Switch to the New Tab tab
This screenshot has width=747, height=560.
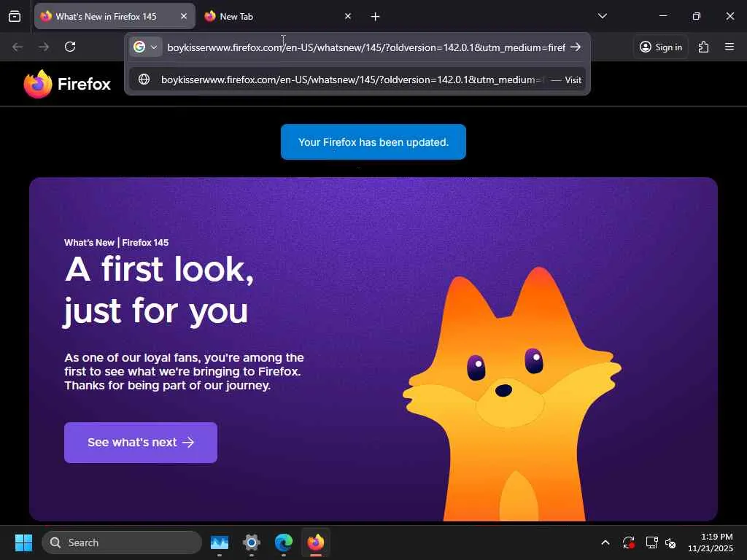(x=278, y=16)
